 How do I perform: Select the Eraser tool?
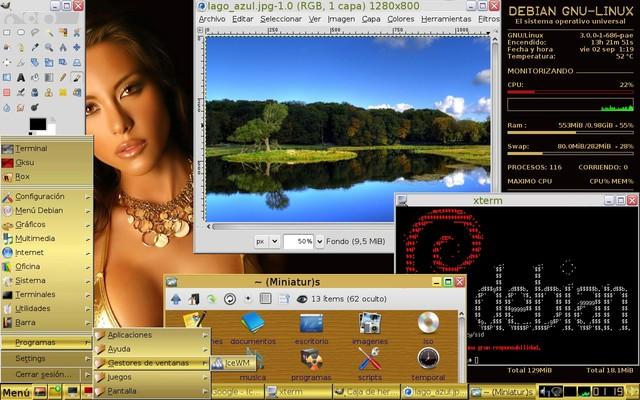coord(7,92)
